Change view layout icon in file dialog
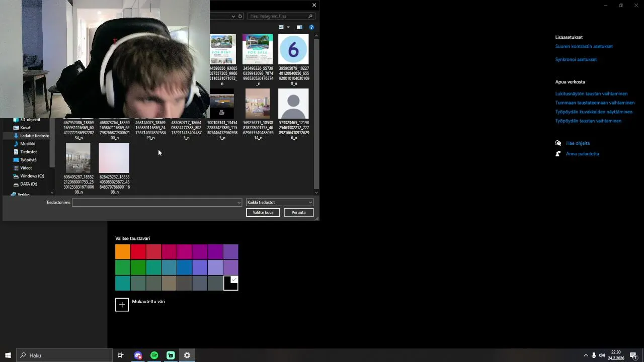644x362 pixels. click(281, 27)
